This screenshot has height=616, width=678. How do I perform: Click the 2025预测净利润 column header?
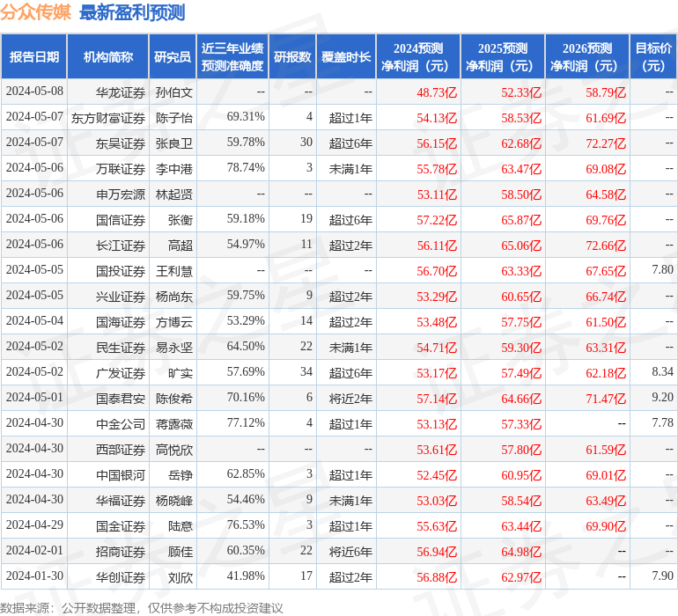coord(503,56)
